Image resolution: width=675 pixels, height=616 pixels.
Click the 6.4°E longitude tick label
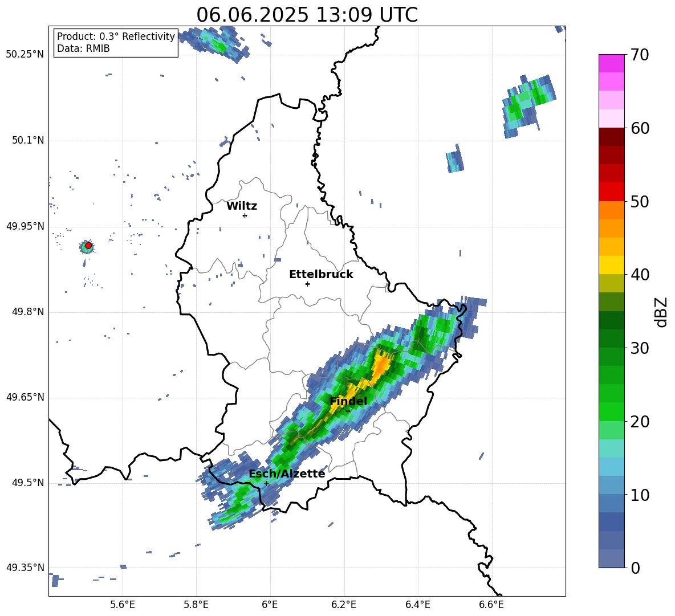pyautogui.click(x=417, y=605)
